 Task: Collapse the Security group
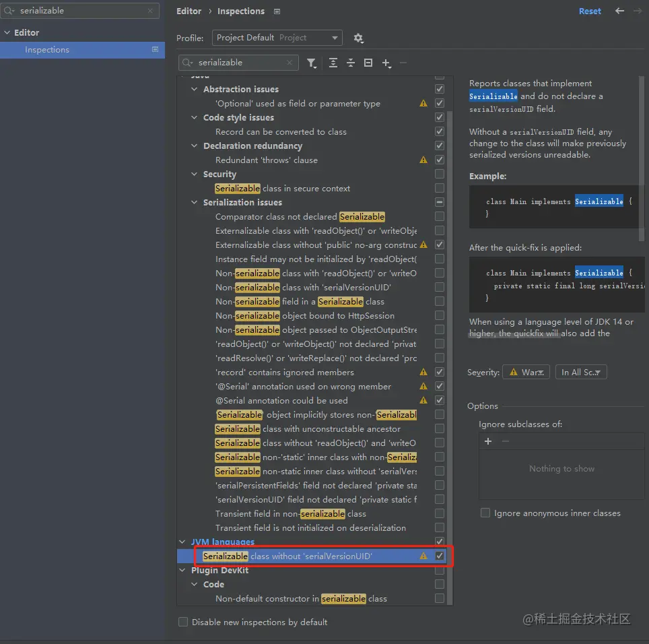tap(194, 174)
